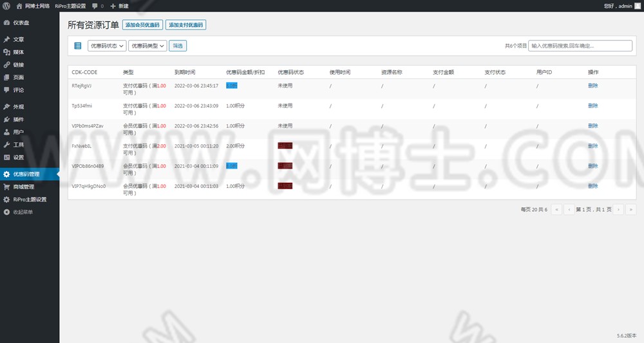Click the 5.6.2版本 footer text
This screenshot has width=644, height=343.
tap(627, 336)
